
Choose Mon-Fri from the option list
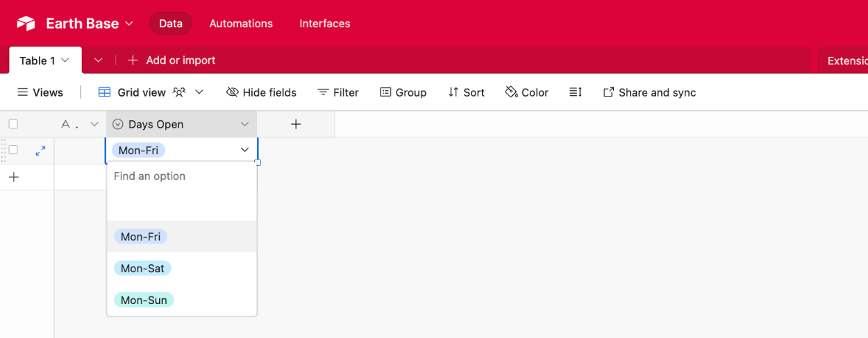182,237
